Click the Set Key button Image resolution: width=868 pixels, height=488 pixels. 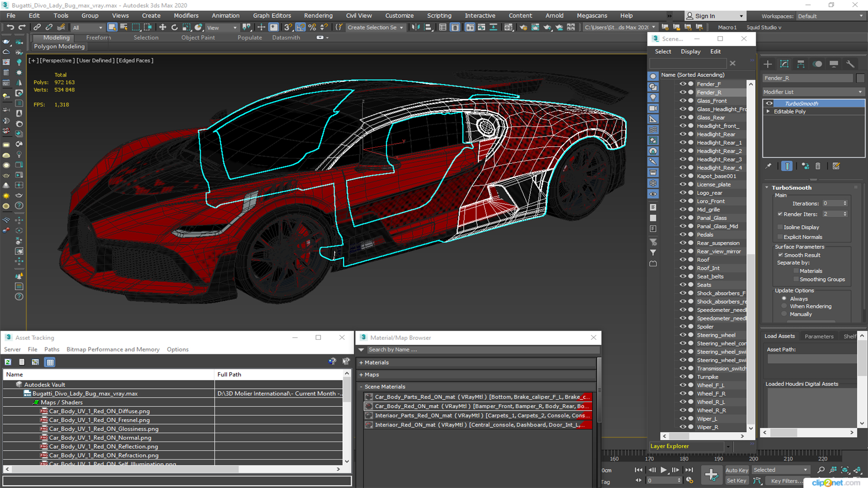[736, 481]
